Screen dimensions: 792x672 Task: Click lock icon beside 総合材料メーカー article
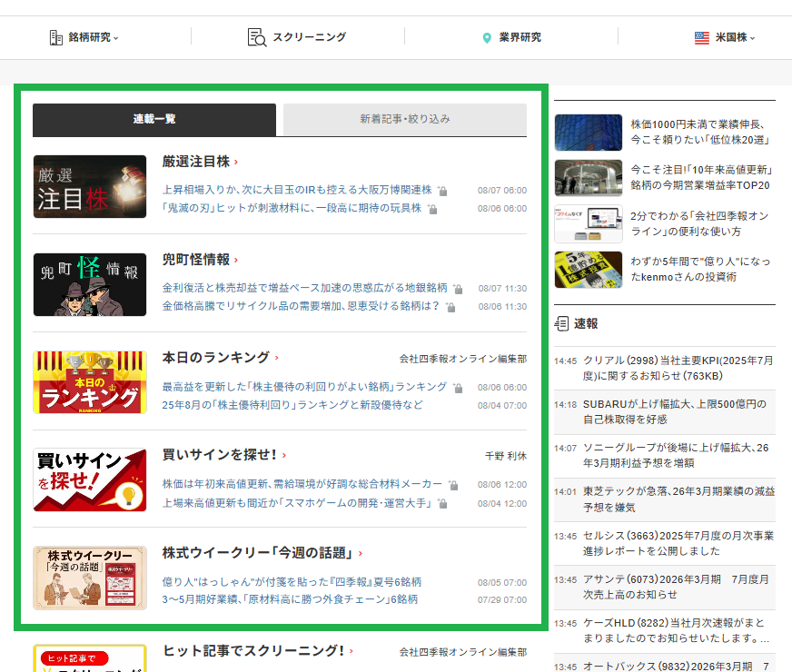[x=453, y=485]
